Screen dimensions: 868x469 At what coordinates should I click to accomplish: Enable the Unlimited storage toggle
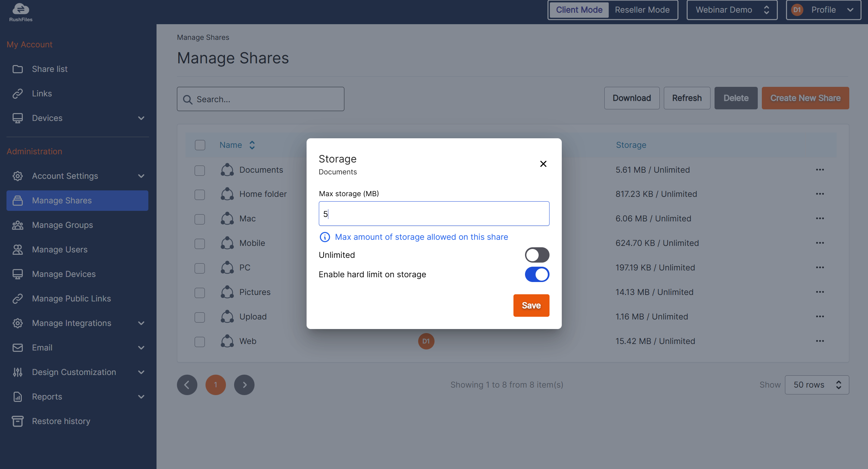coord(537,255)
